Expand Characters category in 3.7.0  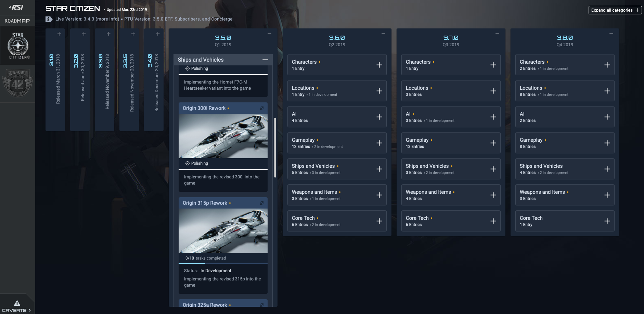tap(493, 65)
